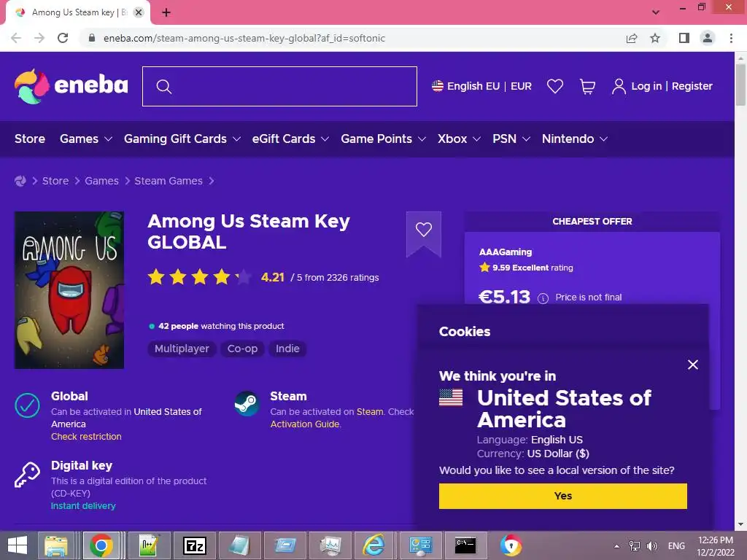Click Steam Games in breadcrumb
747x560 pixels.
(x=169, y=181)
